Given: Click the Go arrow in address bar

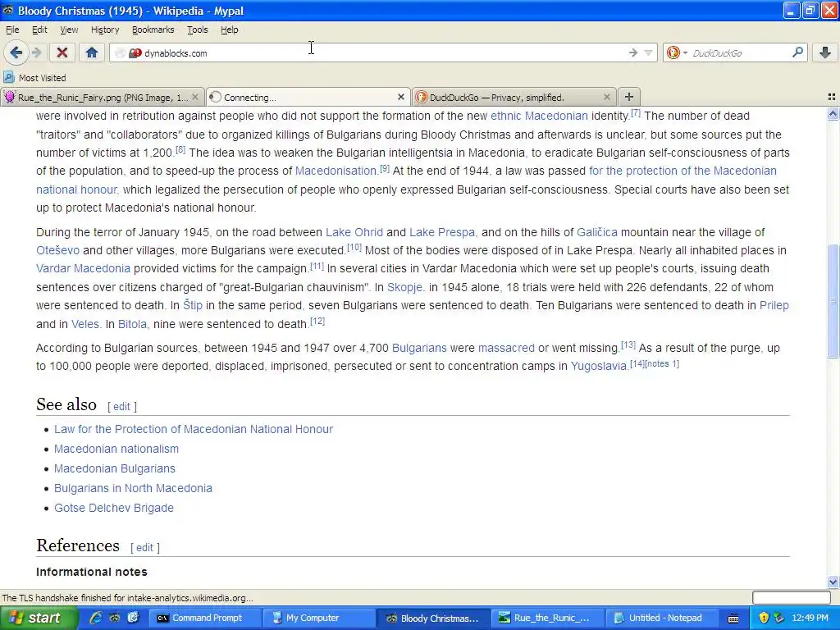Looking at the screenshot, I should (633, 52).
